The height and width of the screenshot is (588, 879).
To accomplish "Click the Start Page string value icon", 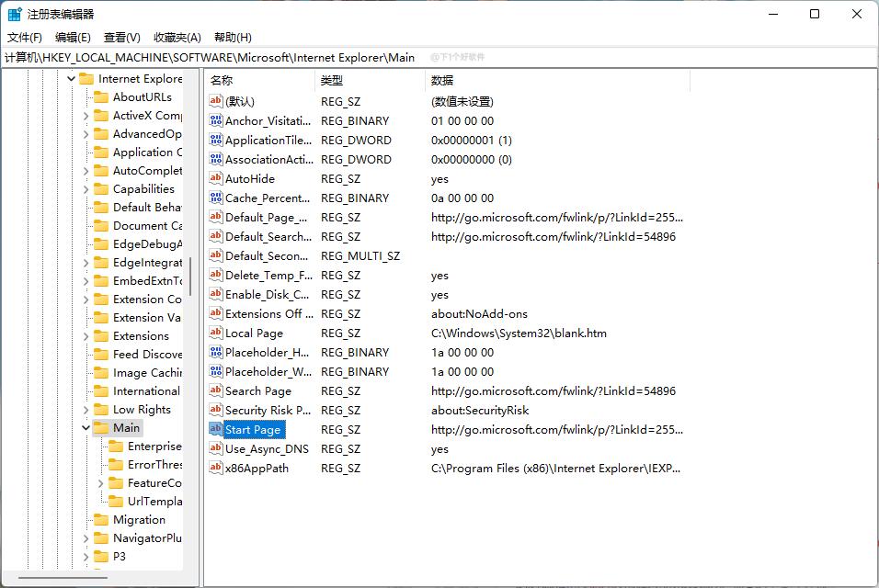I will pyautogui.click(x=216, y=429).
